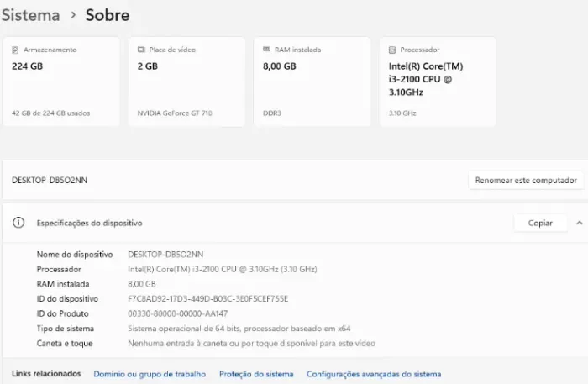Screen dimensions: 588x384
Task: Collapse the Especificações do dispositivo section chevron
Action: tap(580, 223)
